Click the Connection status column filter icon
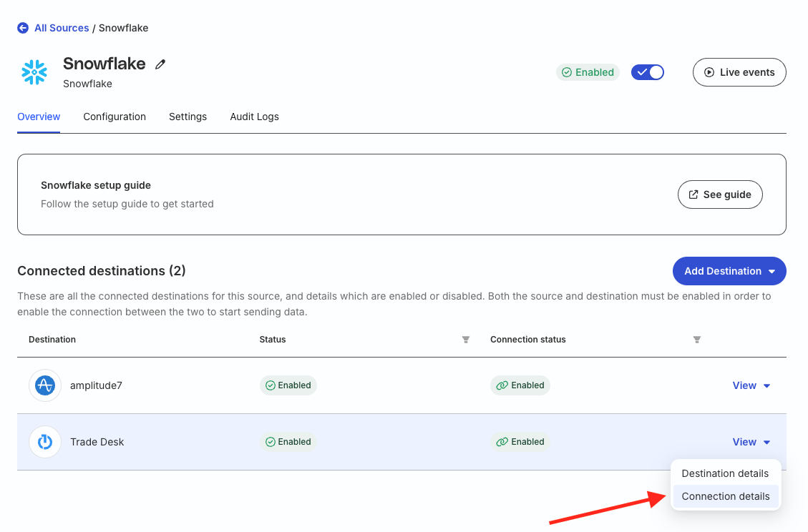 tap(696, 340)
